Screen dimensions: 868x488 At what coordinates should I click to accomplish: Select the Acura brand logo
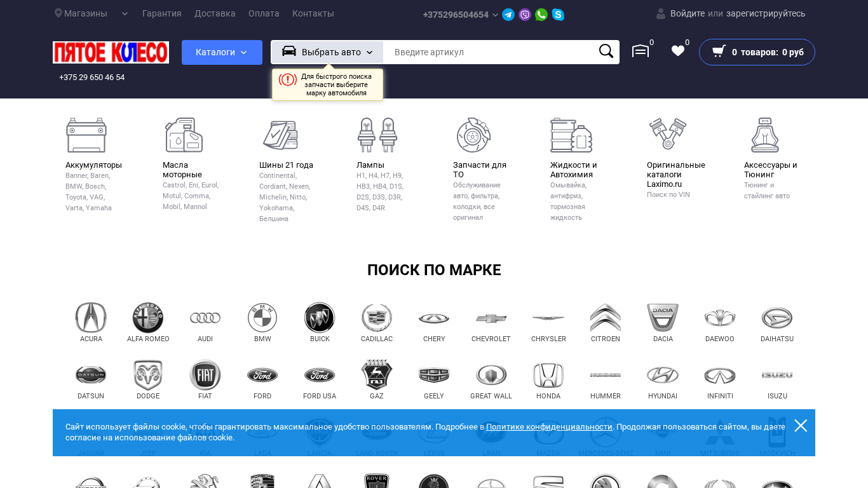[91, 318]
